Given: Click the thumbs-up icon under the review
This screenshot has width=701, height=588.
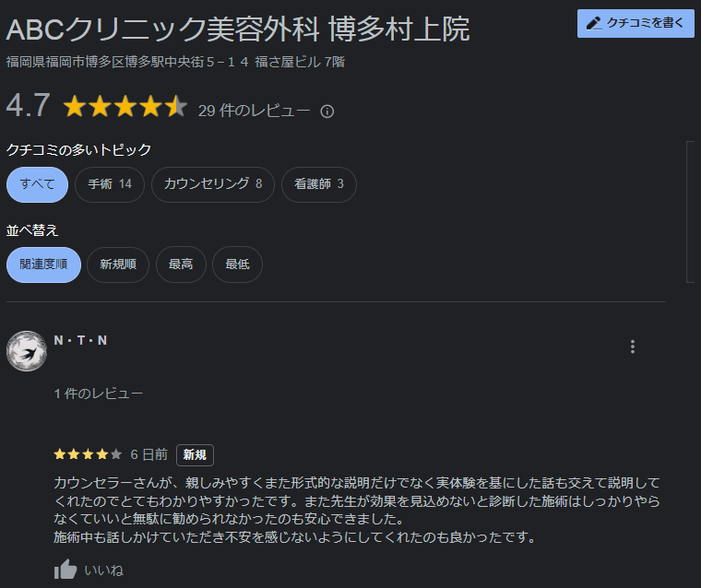Looking at the screenshot, I should 65,570.
